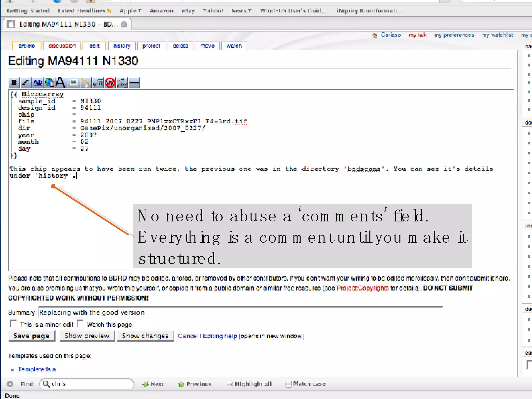This screenshot has height=399, width=532.
Task: Open iNquiry Bioinformatics bookmark
Action: [x=369, y=11]
